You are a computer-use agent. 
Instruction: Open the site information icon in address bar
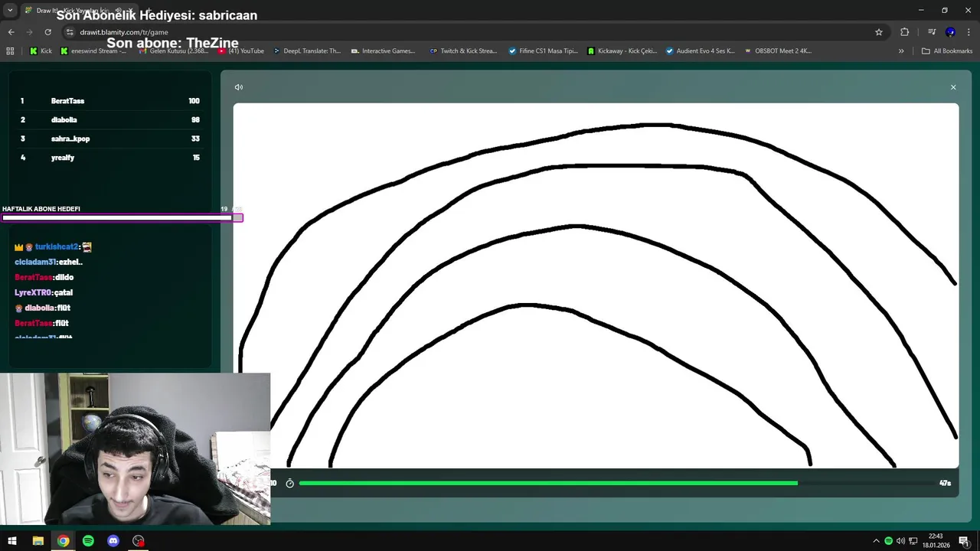[70, 32]
